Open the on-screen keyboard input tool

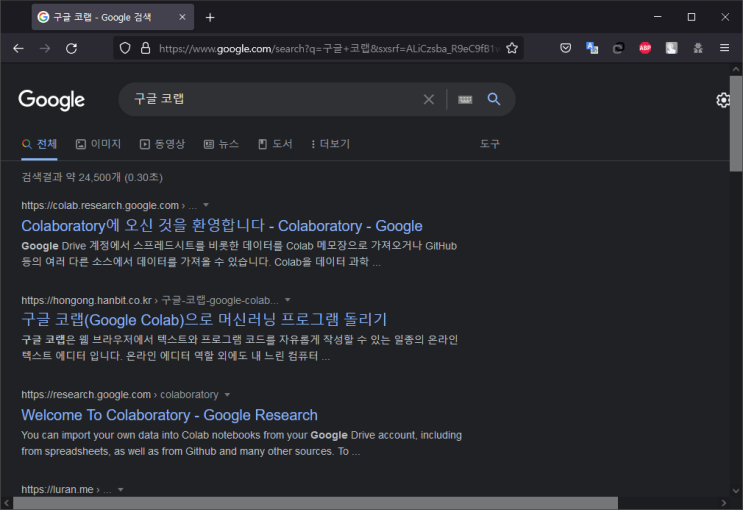coord(465,100)
